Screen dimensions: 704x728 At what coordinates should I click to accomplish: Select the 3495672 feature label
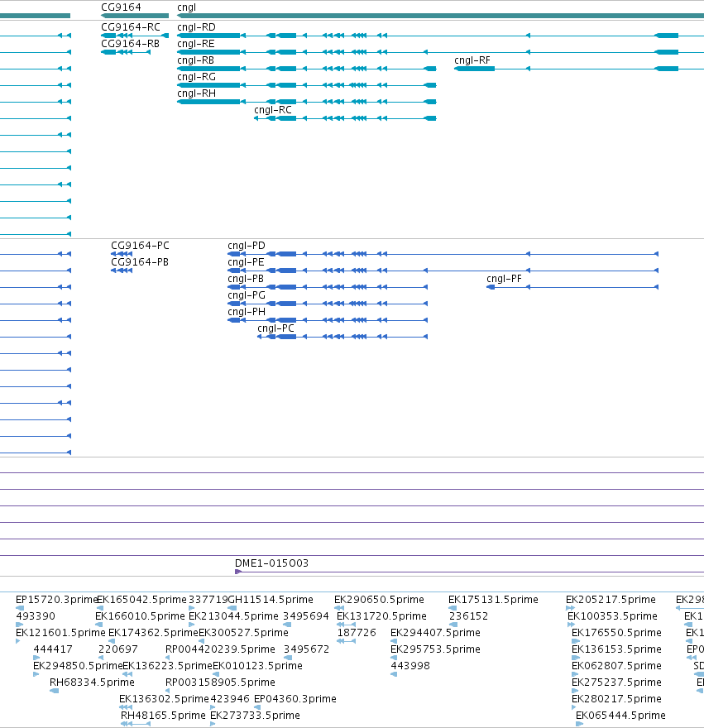coord(306,649)
